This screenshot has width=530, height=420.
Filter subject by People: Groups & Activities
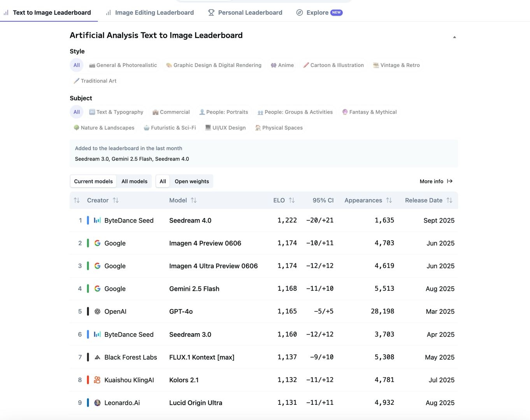tap(295, 112)
